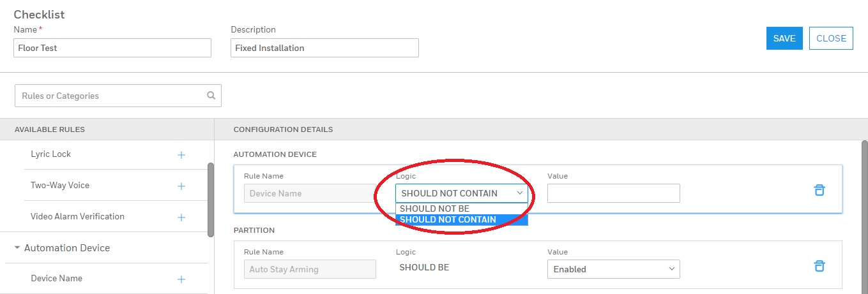Choose SHOULD NOT CONTAIN option
The width and height of the screenshot is (868, 294).
448,220
